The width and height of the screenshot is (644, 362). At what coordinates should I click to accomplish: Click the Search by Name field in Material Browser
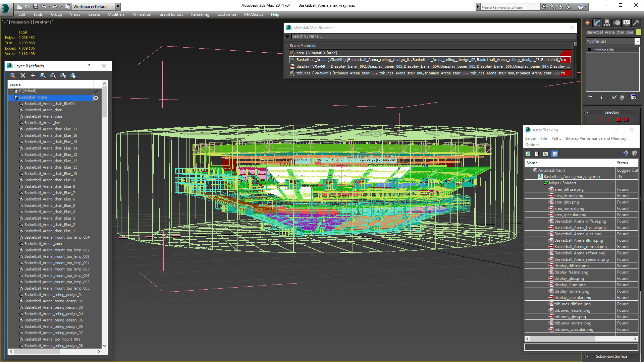click(433, 37)
